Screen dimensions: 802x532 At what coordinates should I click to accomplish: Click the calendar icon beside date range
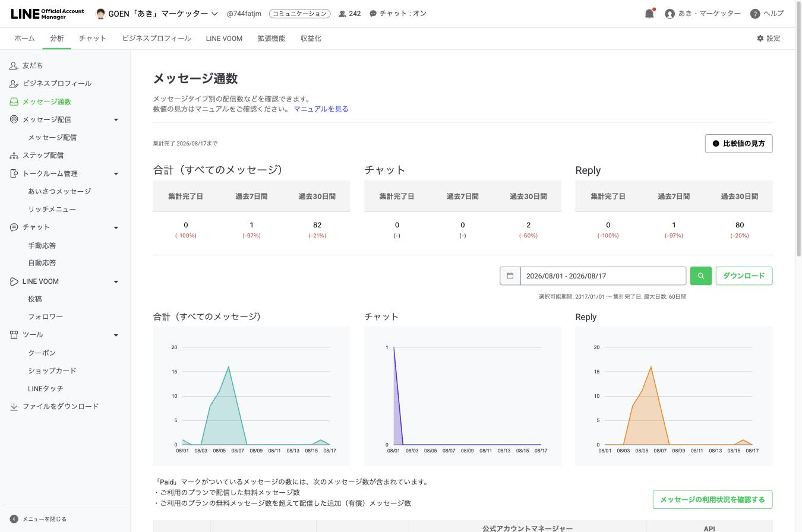click(510, 275)
